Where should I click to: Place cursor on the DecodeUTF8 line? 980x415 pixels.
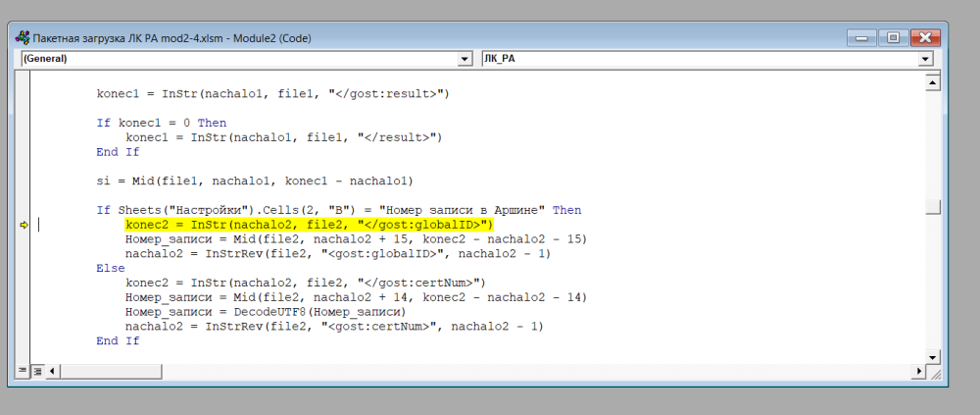pos(265,312)
